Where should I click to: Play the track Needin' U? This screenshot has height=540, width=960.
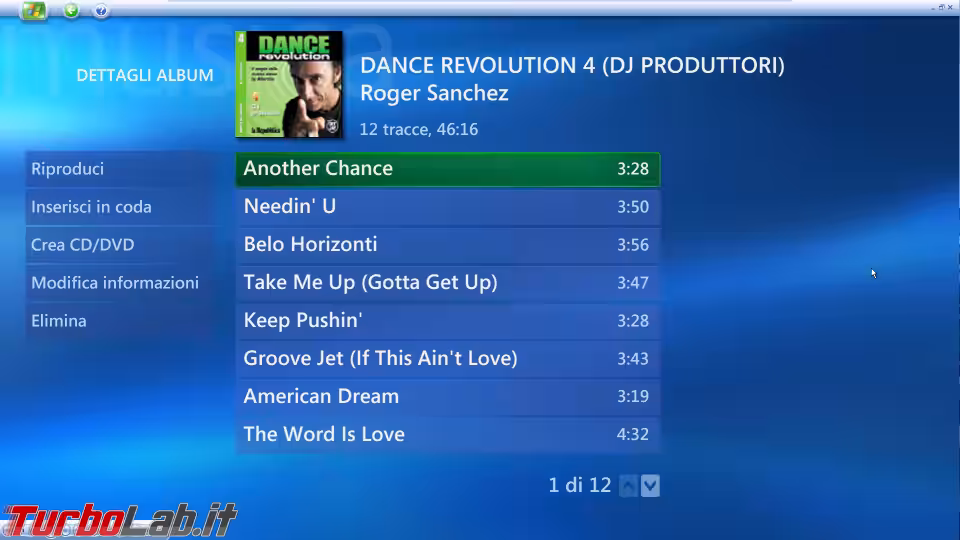click(x=448, y=207)
